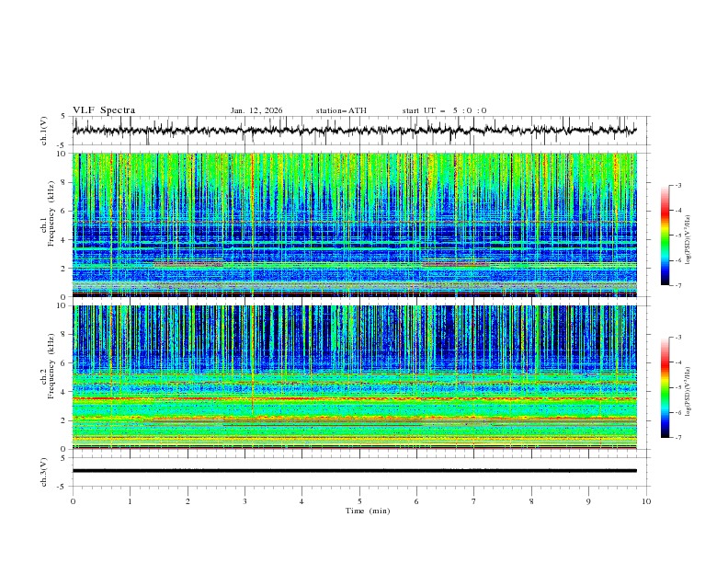Click the "2" kHz tick of ch.1 spectrogram
The height and width of the screenshot is (563, 728).
click(64, 269)
